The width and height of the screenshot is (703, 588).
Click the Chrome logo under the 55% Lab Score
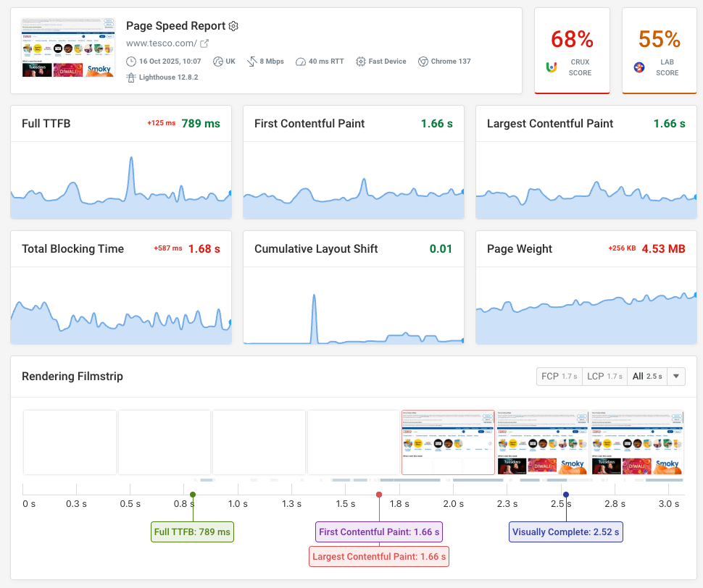point(639,67)
